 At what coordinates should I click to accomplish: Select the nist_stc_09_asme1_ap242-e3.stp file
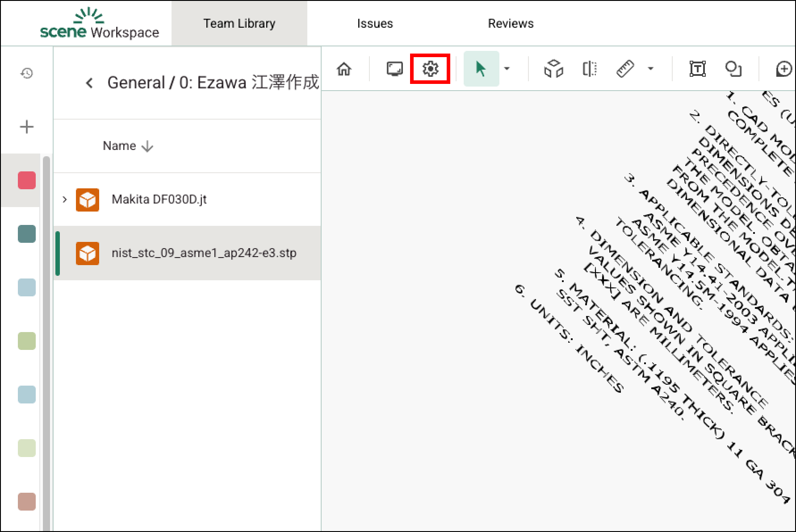point(204,253)
